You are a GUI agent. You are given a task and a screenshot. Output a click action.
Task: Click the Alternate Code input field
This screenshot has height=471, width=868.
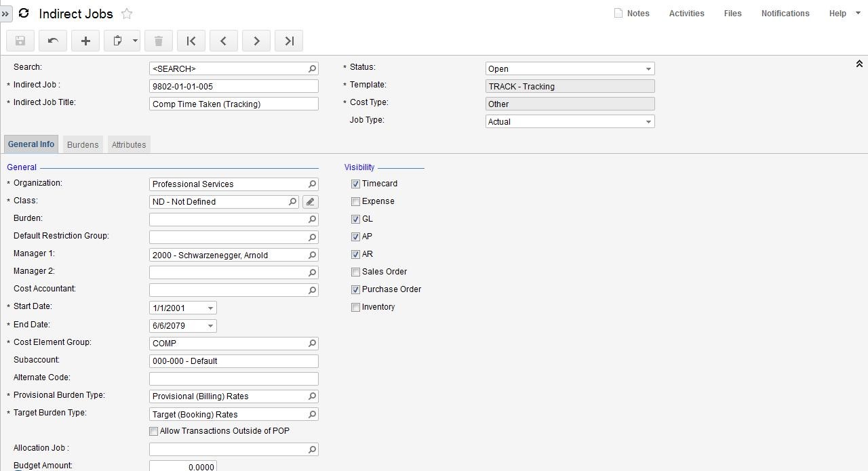click(x=233, y=379)
